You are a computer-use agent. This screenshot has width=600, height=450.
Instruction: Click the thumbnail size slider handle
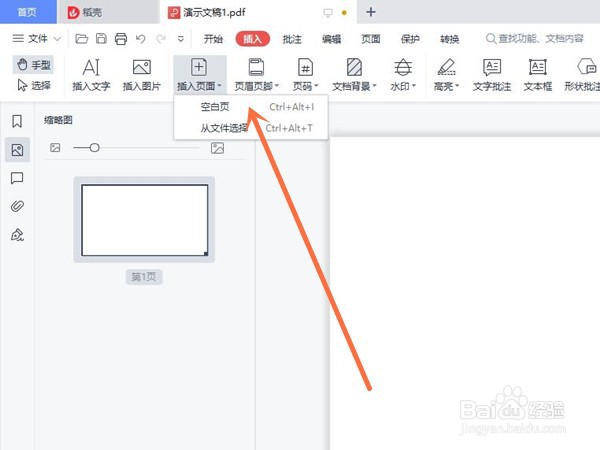[x=95, y=148]
